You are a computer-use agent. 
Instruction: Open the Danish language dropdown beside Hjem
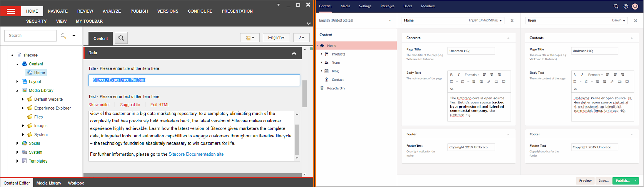619,20
